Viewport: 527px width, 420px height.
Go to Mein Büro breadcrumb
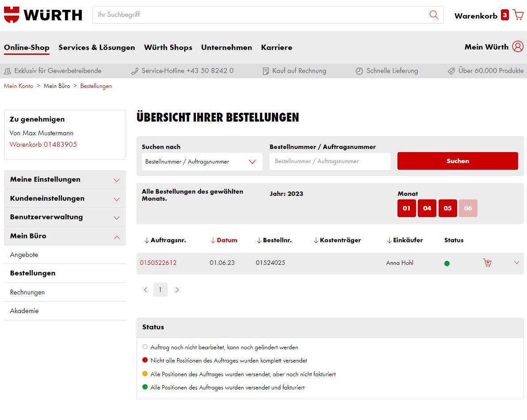tap(57, 86)
